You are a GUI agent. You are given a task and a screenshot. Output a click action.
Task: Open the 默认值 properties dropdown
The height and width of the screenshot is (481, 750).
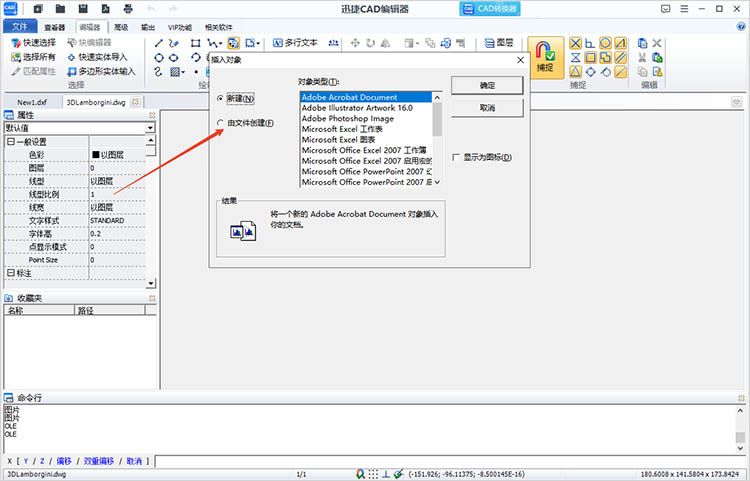point(150,128)
